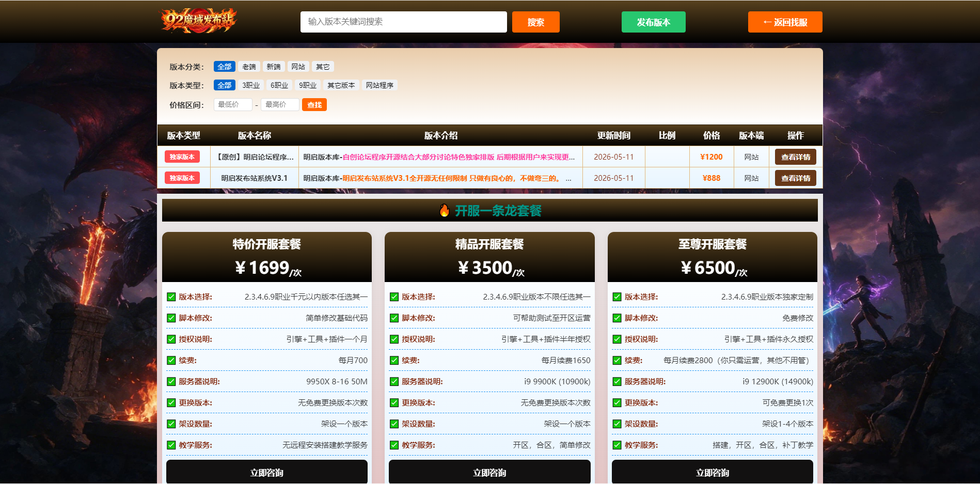Click the pink 自创论坛程序开源 description text
This screenshot has height=484, width=980.
click(x=459, y=157)
